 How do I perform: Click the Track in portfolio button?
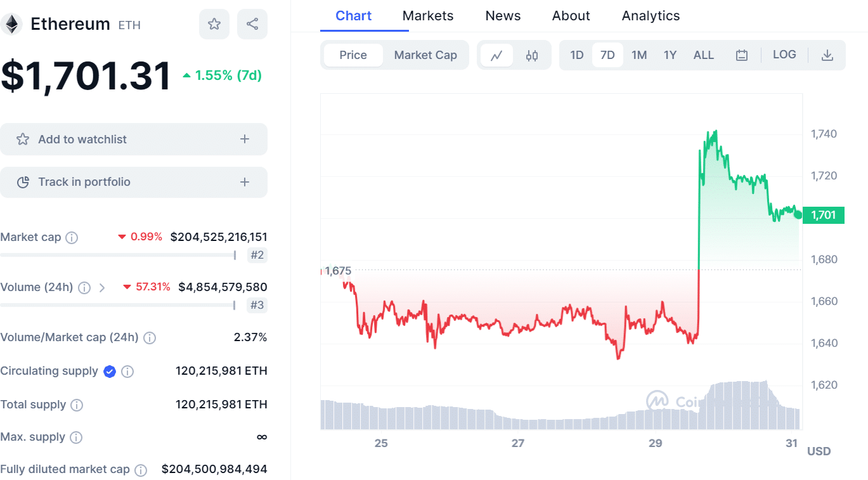tap(134, 182)
